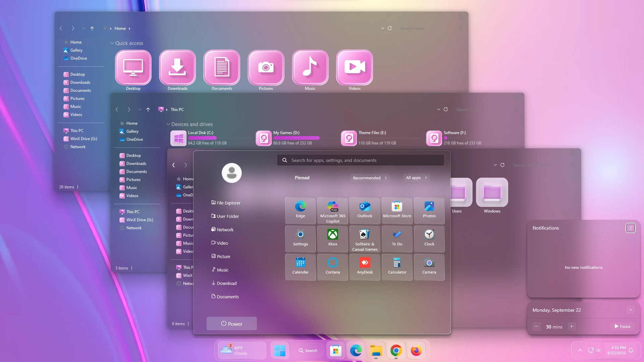Decrease focus time with minus button
644x362 pixels.
click(x=537, y=326)
